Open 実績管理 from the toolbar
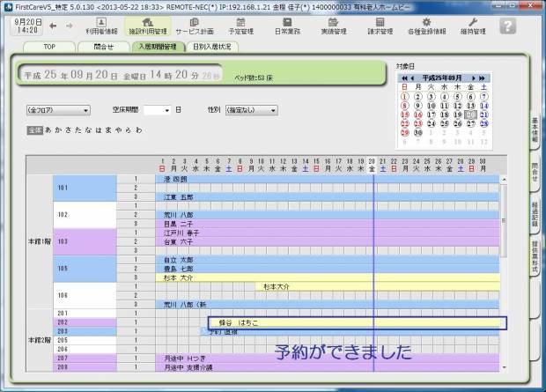Screen dimensions: 546x392 click(x=333, y=25)
